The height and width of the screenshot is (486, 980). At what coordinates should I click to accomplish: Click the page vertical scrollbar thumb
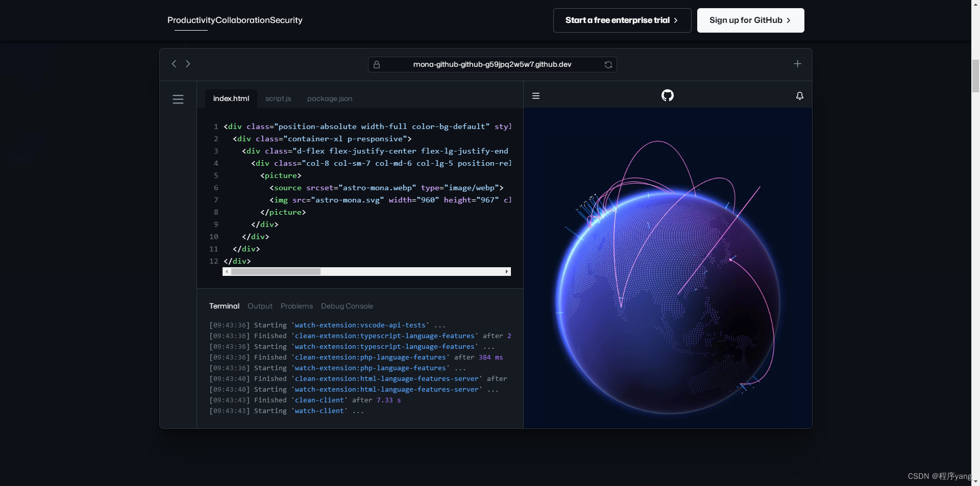coord(975,75)
